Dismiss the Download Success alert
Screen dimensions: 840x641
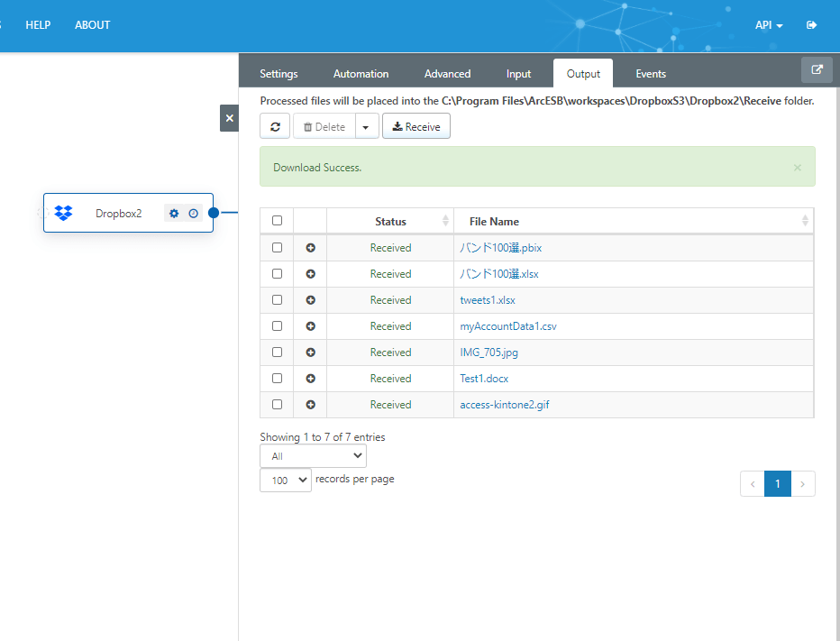797,168
